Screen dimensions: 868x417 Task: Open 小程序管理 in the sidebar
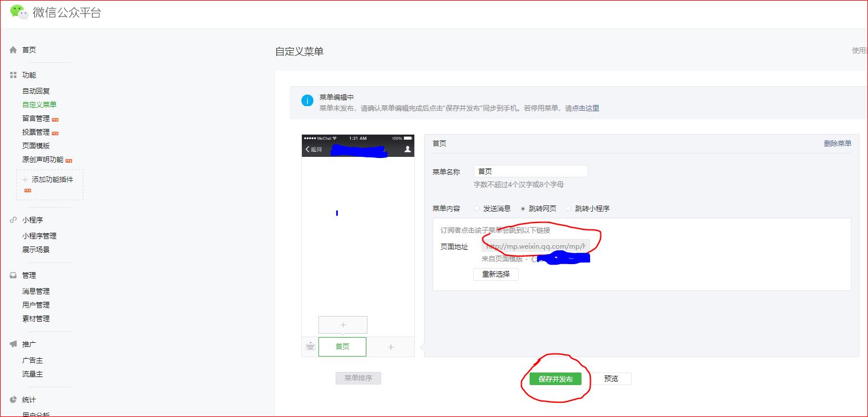(39, 236)
